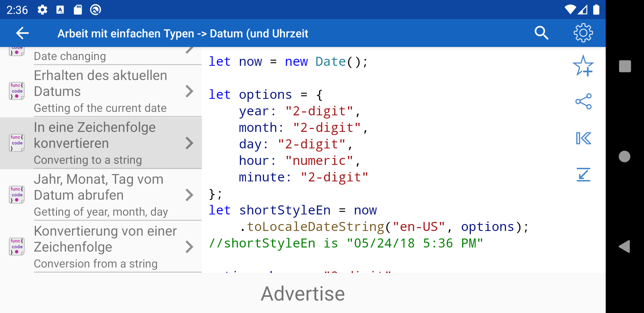Tap subtitle 'Getting of year, month, day'
Viewport: 644px width, 313px height.
click(x=101, y=212)
